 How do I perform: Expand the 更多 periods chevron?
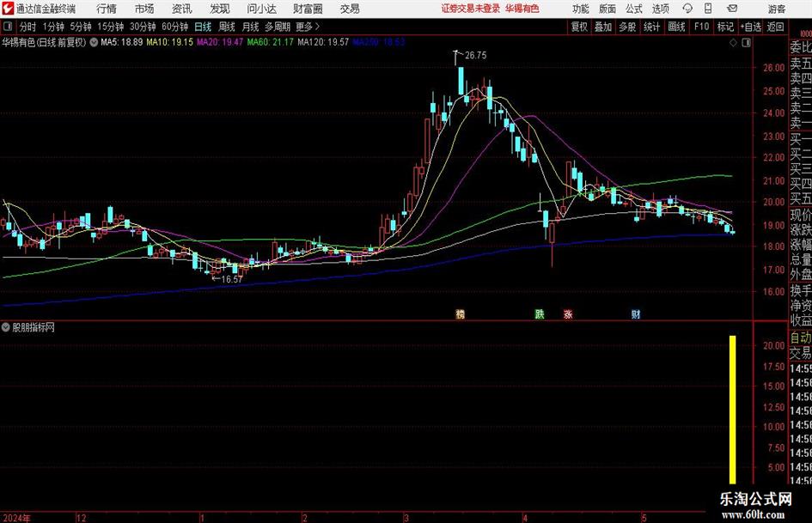317,27
